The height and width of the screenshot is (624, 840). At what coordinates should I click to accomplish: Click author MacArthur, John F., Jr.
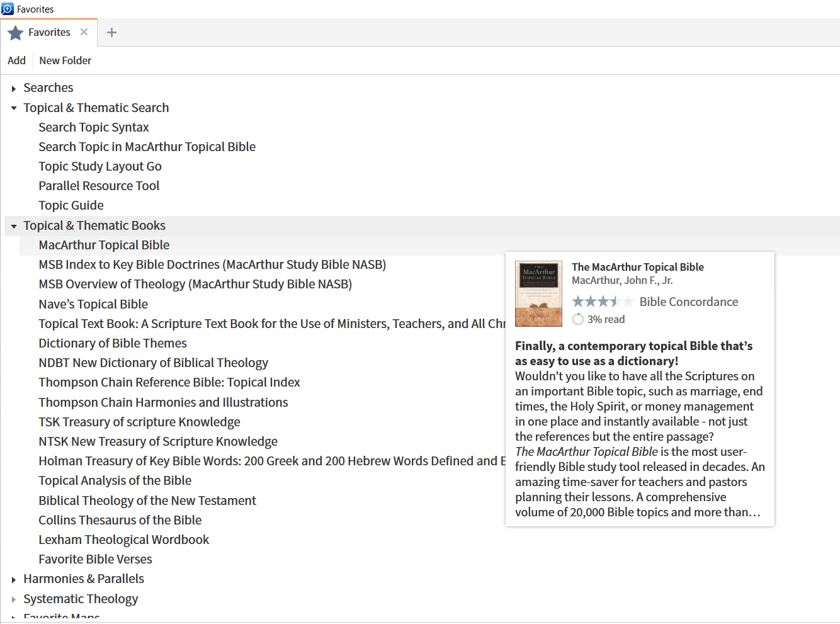point(622,281)
